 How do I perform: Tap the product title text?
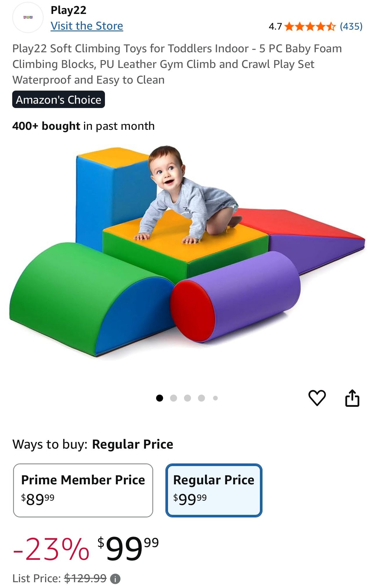(177, 64)
